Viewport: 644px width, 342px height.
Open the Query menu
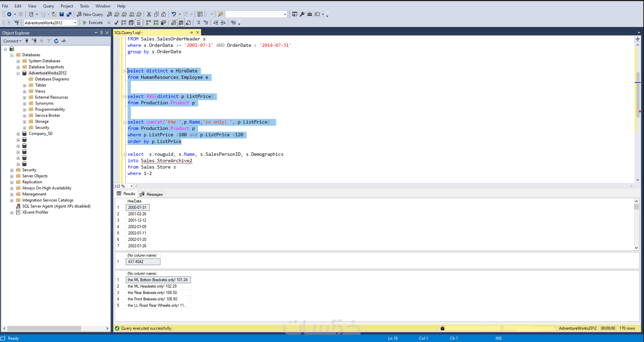48,6
